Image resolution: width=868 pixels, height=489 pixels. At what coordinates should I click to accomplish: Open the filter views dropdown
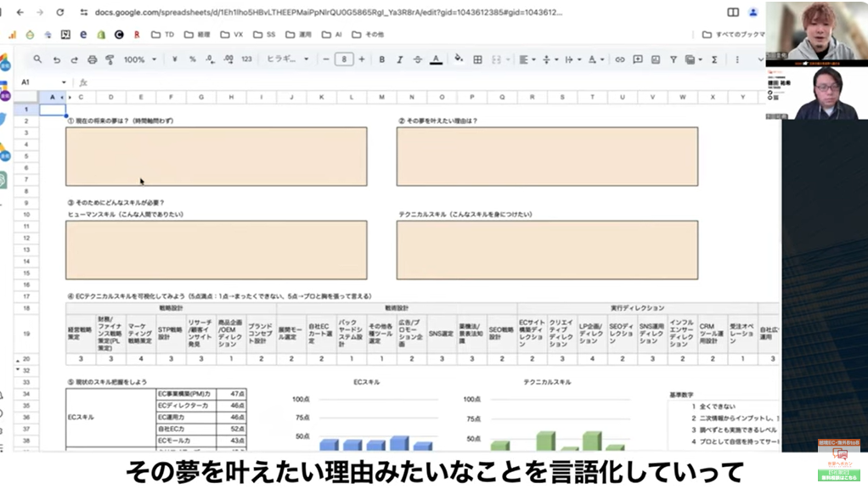click(x=693, y=59)
